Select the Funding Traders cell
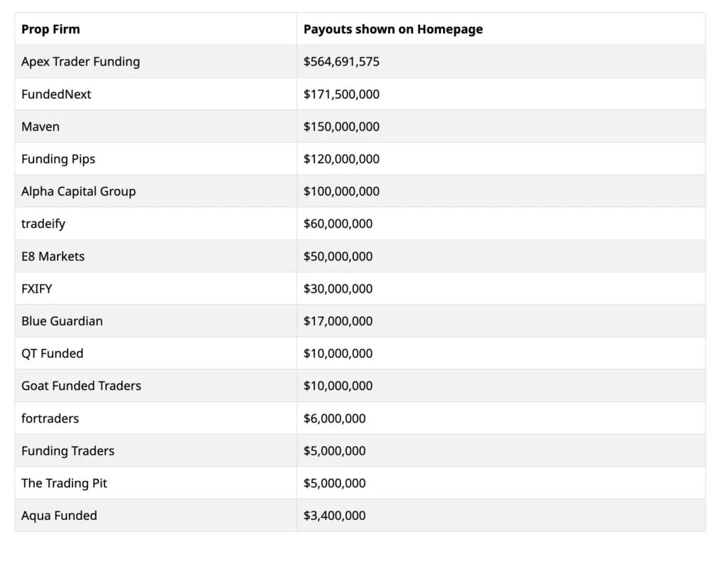 pyautogui.click(x=68, y=450)
